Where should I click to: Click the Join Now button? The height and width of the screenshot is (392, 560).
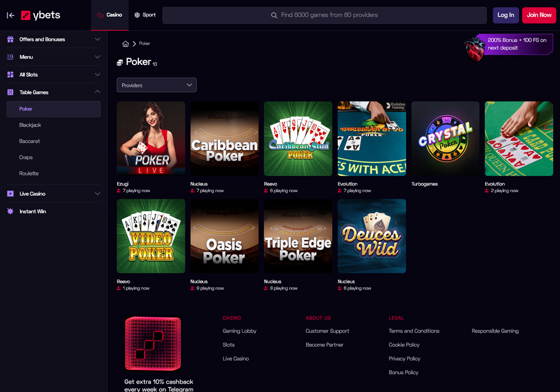(x=539, y=15)
